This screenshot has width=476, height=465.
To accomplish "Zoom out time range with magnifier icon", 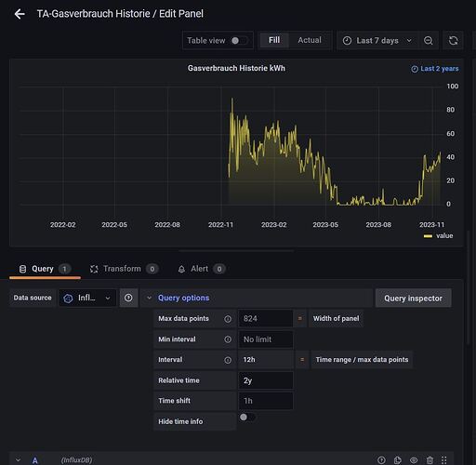I will click(429, 40).
